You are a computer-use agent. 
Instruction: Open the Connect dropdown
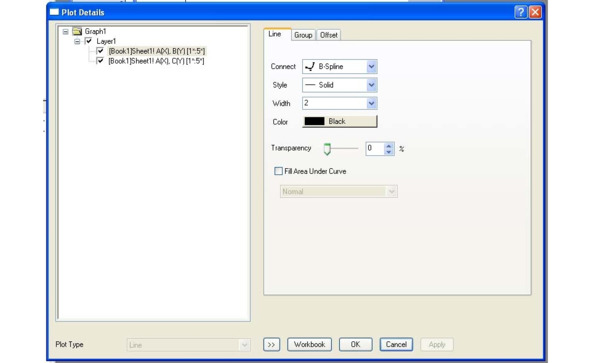(x=371, y=67)
